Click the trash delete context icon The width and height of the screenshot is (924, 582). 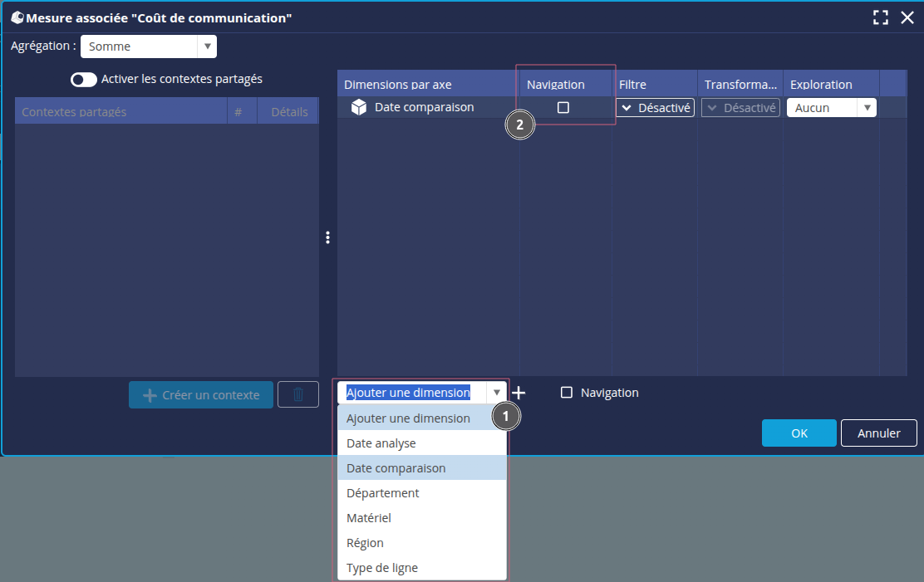297,395
